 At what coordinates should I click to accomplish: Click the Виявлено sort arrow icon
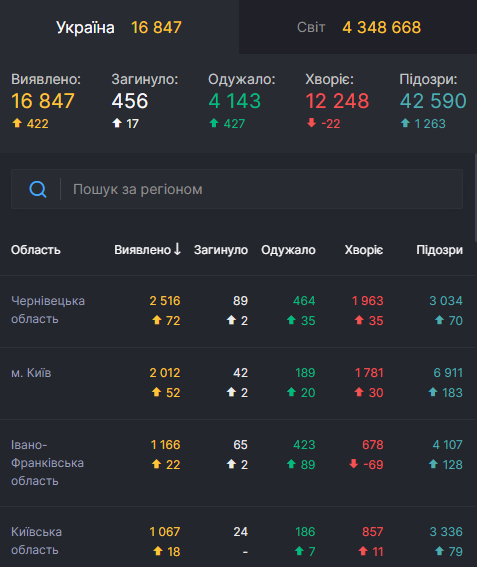click(x=177, y=249)
